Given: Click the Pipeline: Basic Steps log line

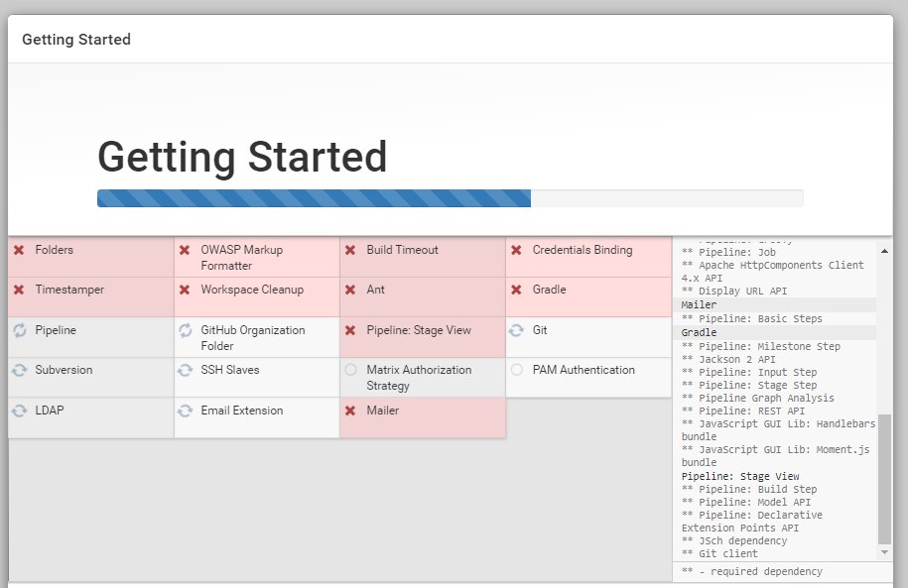Looking at the screenshot, I should click(751, 319).
